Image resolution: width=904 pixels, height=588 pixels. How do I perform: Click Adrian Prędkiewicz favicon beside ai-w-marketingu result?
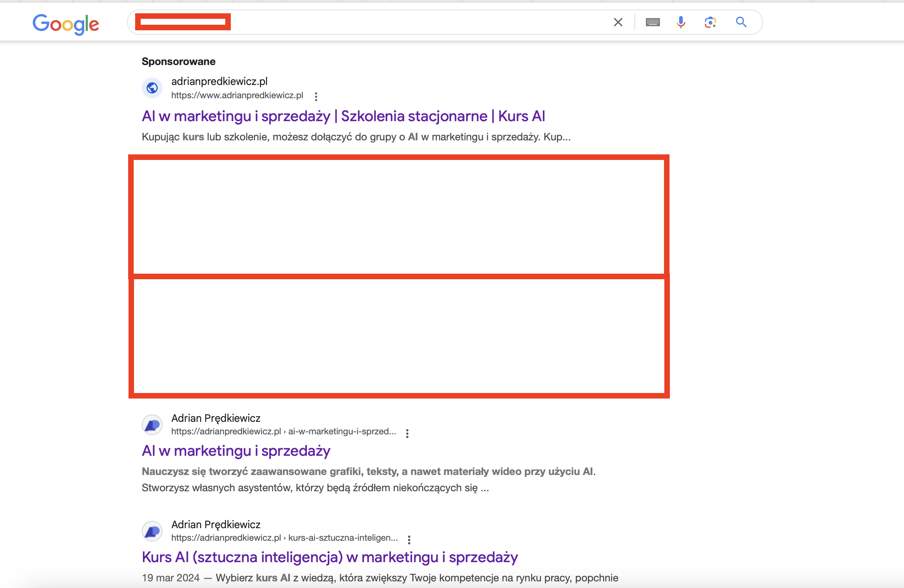click(152, 425)
